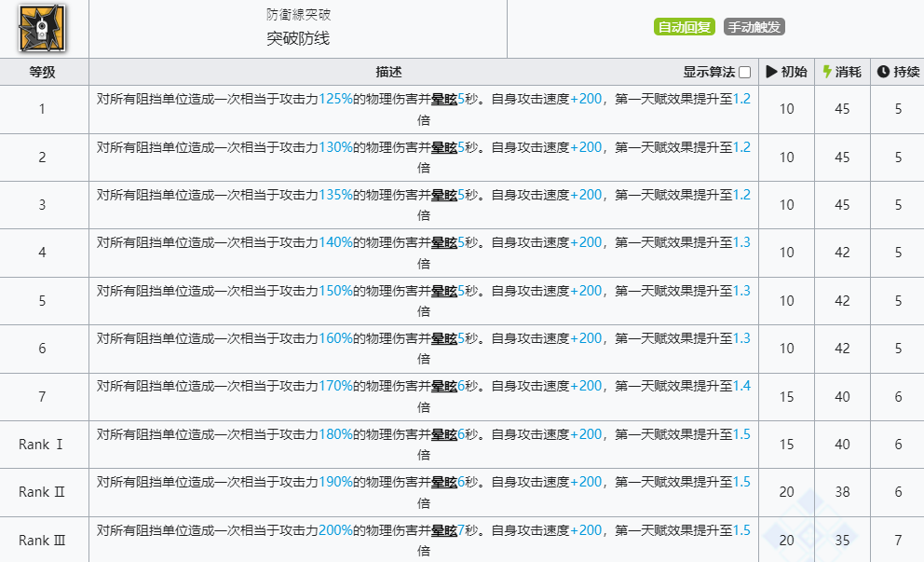
Task: Click the 125% value in level 1
Action: [336, 99]
